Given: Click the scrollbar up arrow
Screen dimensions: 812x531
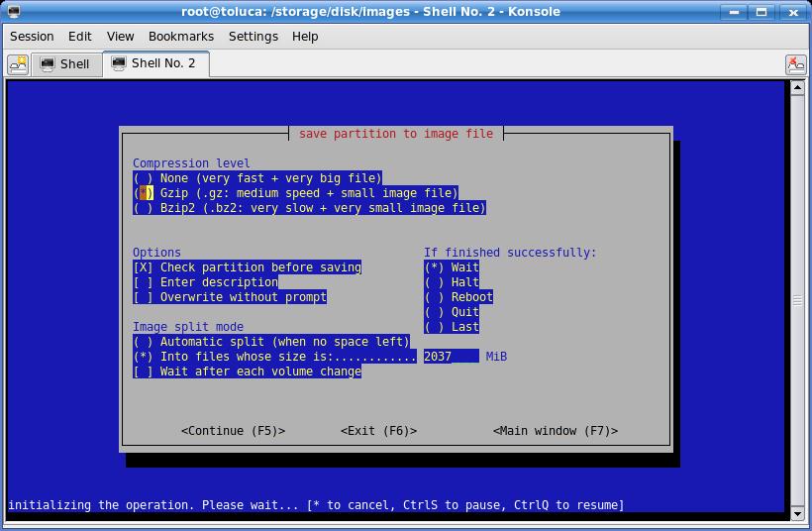Looking at the screenshot, I should pyautogui.click(x=798, y=88).
